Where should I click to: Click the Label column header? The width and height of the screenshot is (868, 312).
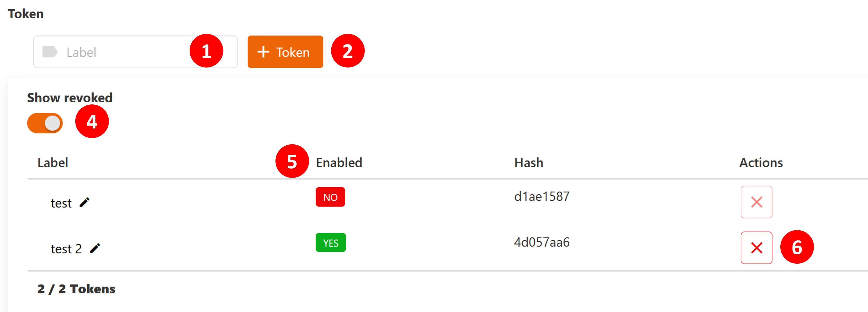53,162
